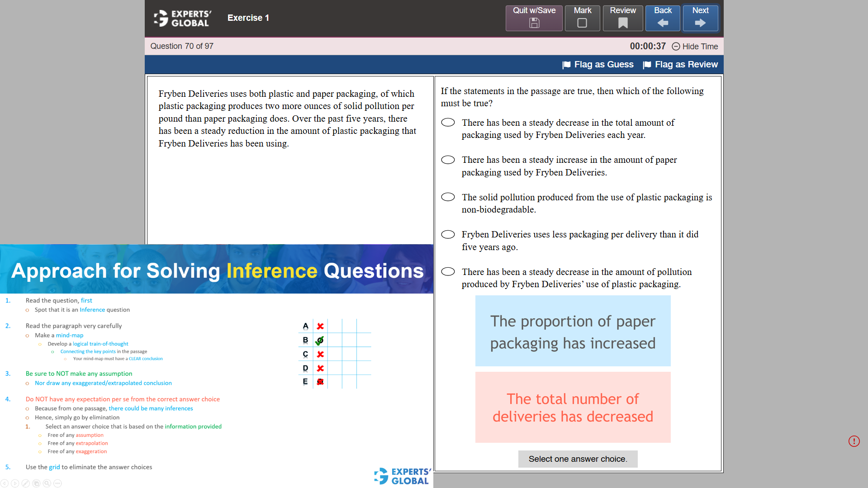This screenshot has height=488, width=868.
Task: Click the Quit w/Save floppy disk icon
Action: tap(534, 22)
